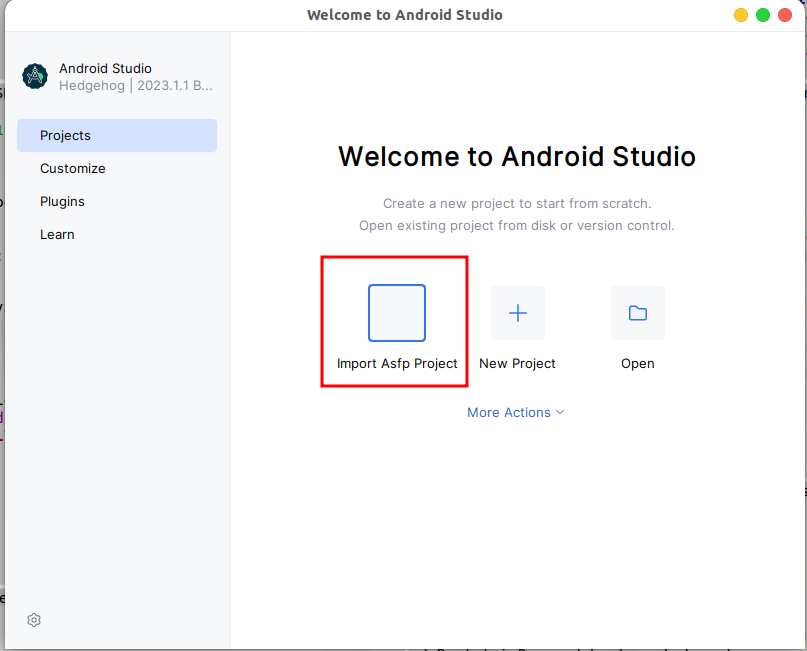Screen dimensions: 807x651
Task: Click the Android Studio name in sidebar
Action: coord(105,68)
